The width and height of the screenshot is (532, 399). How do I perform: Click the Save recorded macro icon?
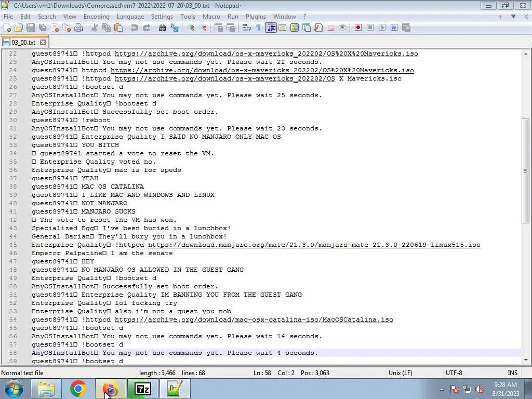406,28
